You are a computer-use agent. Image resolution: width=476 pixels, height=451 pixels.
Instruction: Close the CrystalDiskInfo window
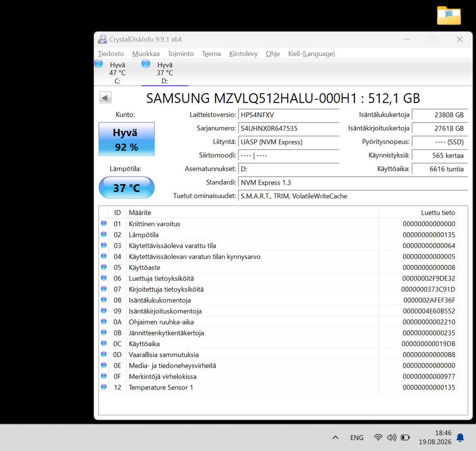460,39
